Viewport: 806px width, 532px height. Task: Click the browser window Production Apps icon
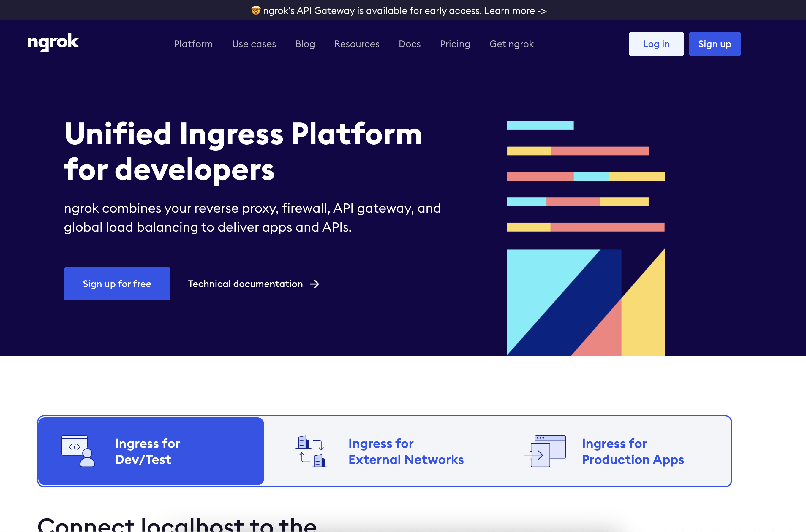(545, 451)
